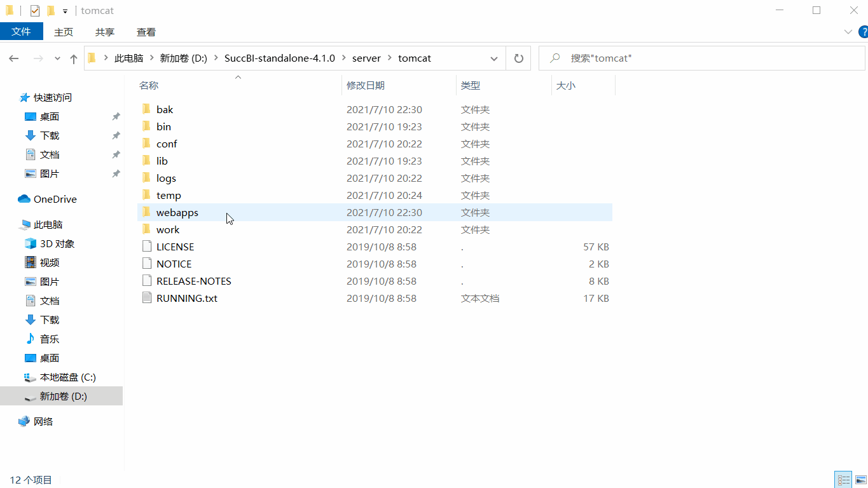Open the 文件 menu

click(22, 31)
